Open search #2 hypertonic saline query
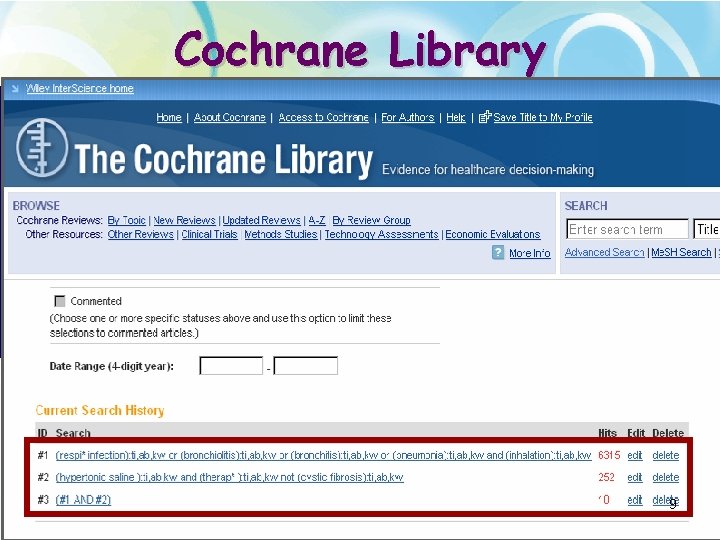This screenshot has height=540, width=720. click(230, 477)
